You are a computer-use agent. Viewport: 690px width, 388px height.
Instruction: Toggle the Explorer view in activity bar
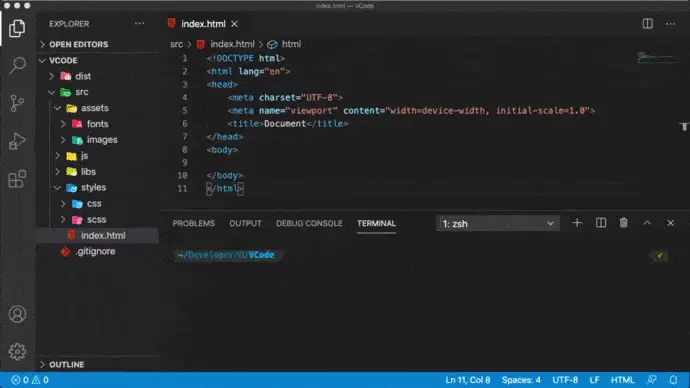pos(17,29)
